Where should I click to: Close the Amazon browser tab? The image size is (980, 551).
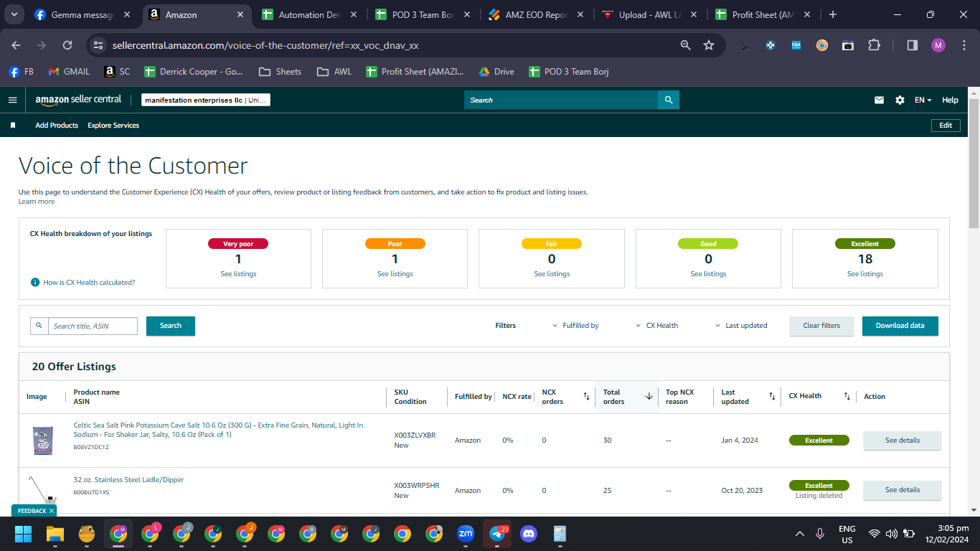(239, 14)
